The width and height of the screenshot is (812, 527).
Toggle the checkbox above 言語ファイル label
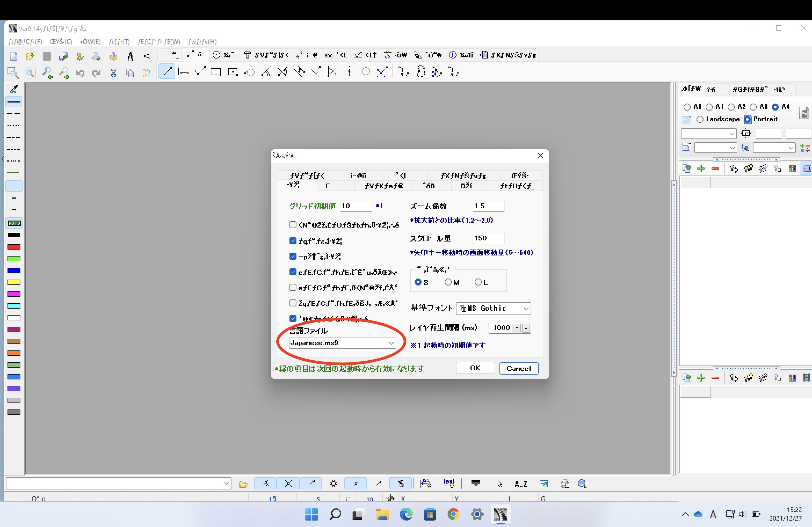coord(292,319)
